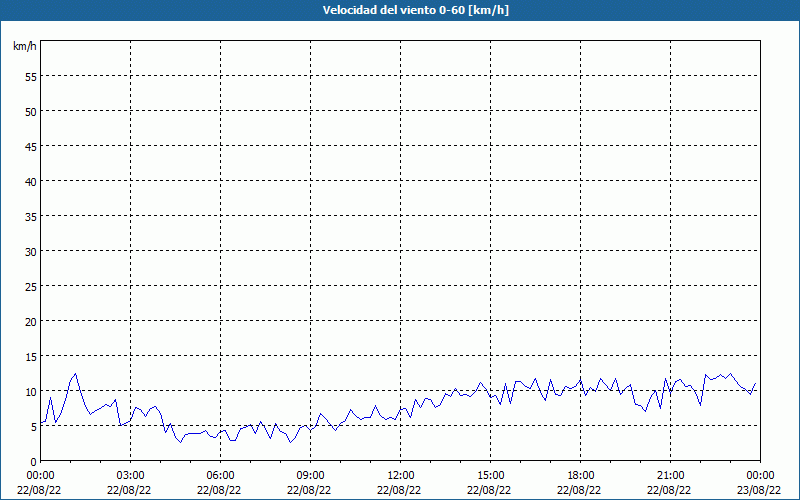Click the y-axis label '30'
The height and width of the screenshot is (500, 800).
click(31, 252)
